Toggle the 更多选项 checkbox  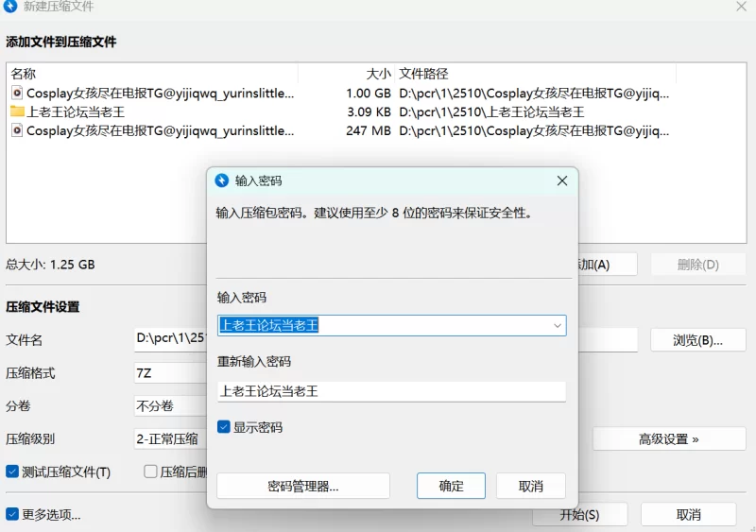(12, 514)
